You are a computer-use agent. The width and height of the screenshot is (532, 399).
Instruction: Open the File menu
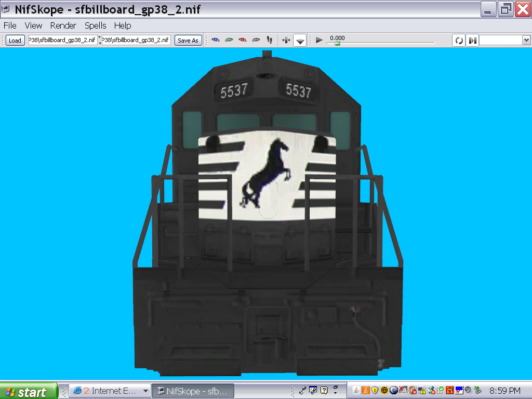click(10, 25)
